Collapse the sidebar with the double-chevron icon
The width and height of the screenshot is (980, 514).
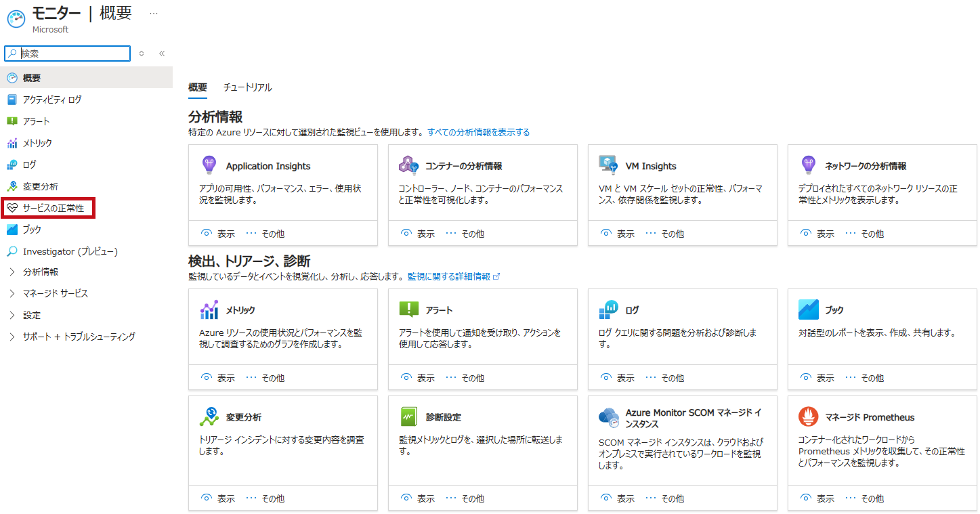tap(162, 53)
